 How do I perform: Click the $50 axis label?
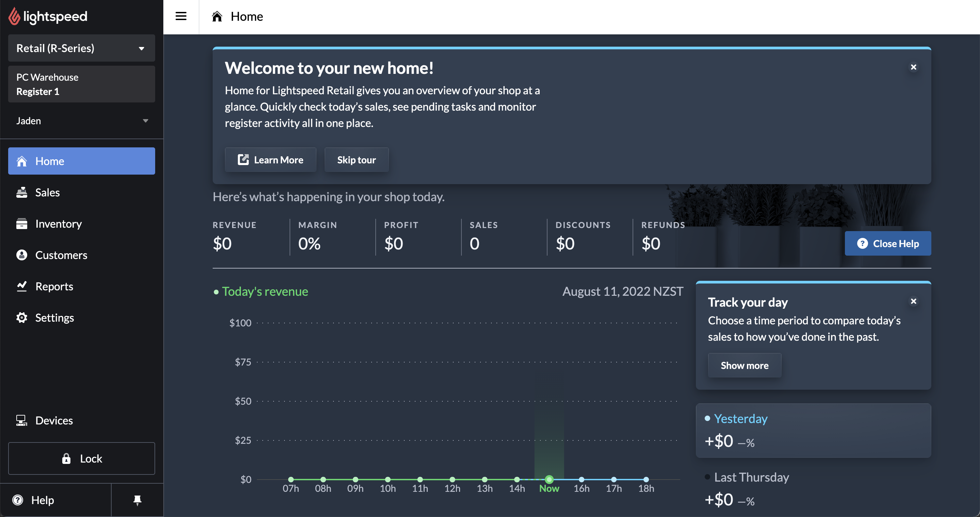pyautogui.click(x=243, y=401)
